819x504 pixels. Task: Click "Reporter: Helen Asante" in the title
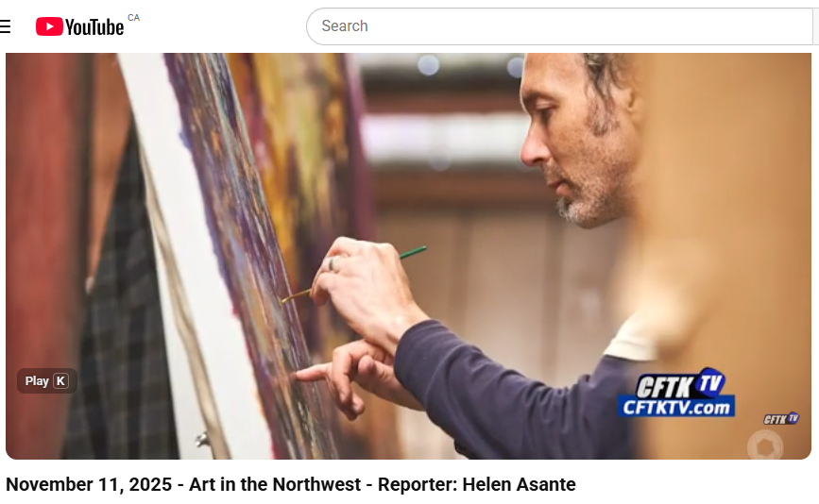pos(477,485)
